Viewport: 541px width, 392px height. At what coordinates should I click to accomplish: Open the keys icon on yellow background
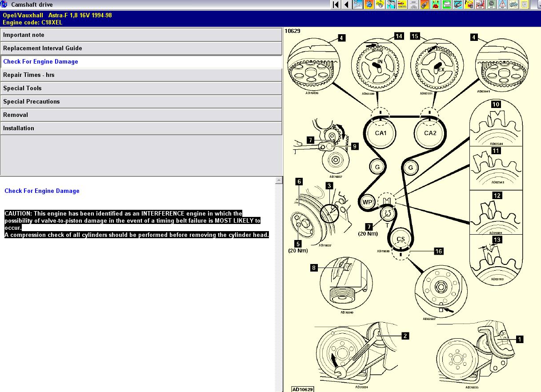(x=380, y=4)
